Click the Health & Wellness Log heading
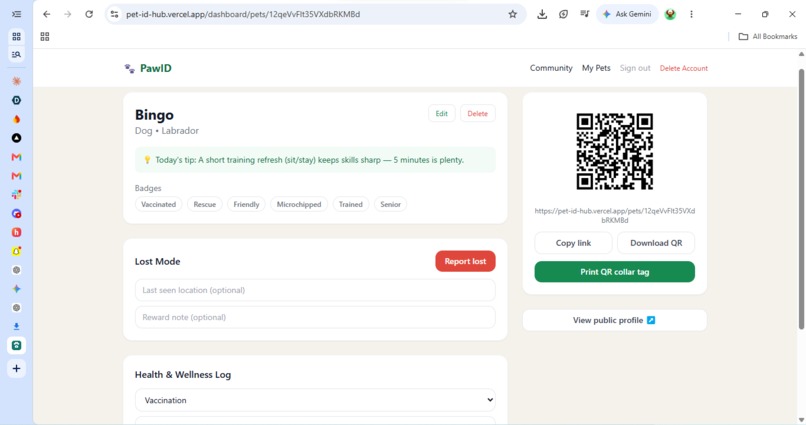Image resolution: width=806 pixels, height=425 pixels. [x=182, y=375]
